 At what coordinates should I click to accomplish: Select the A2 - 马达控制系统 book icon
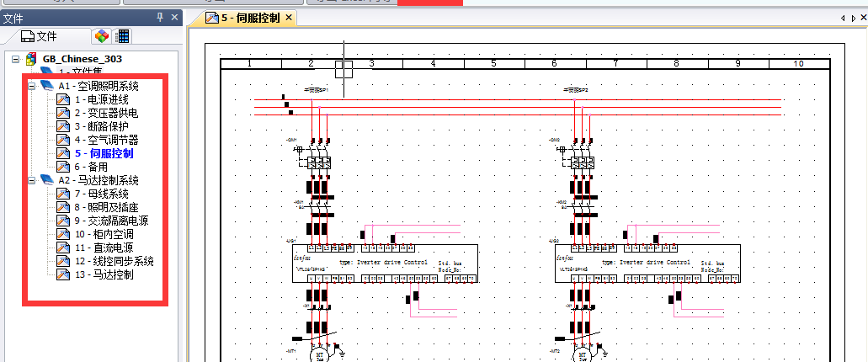(48, 180)
